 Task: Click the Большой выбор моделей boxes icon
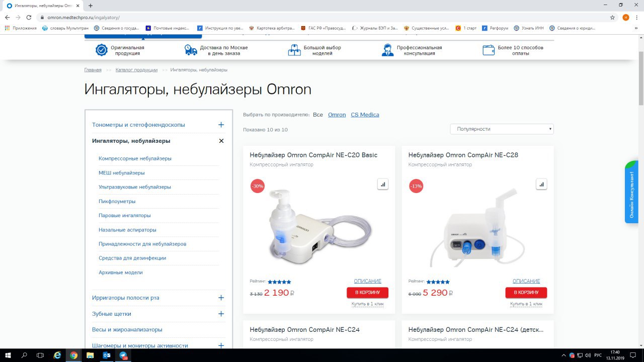pos(294,50)
